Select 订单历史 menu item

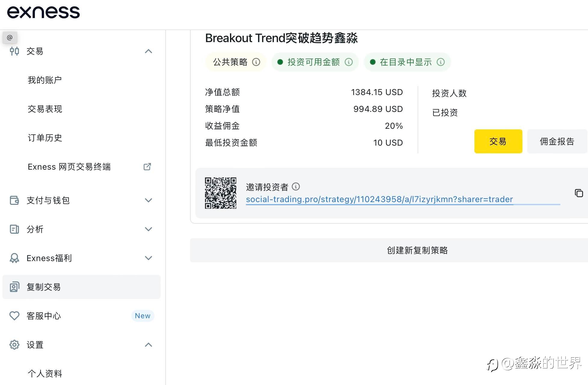pyautogui.click(x=44, y=138)
